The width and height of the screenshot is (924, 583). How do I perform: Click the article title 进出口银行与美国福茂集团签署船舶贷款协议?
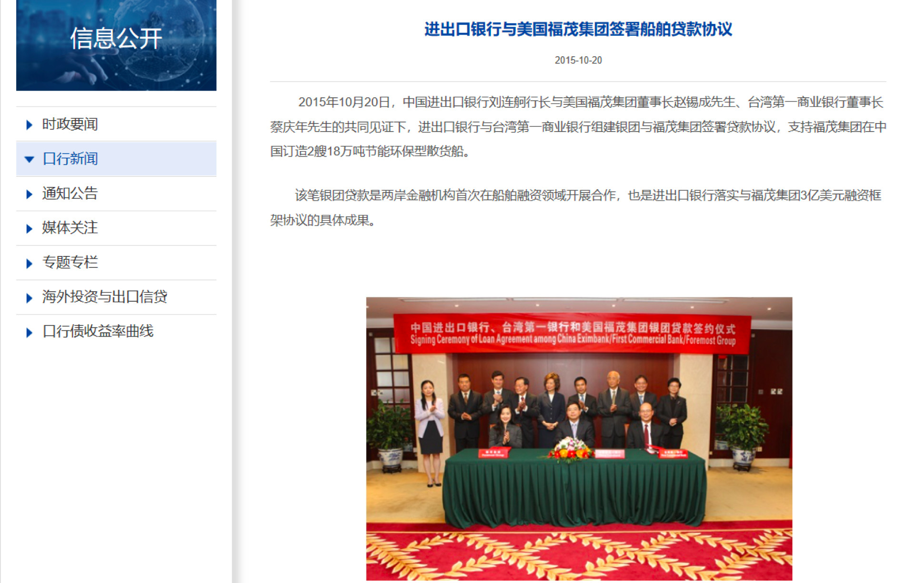click(x=578, y=29)
